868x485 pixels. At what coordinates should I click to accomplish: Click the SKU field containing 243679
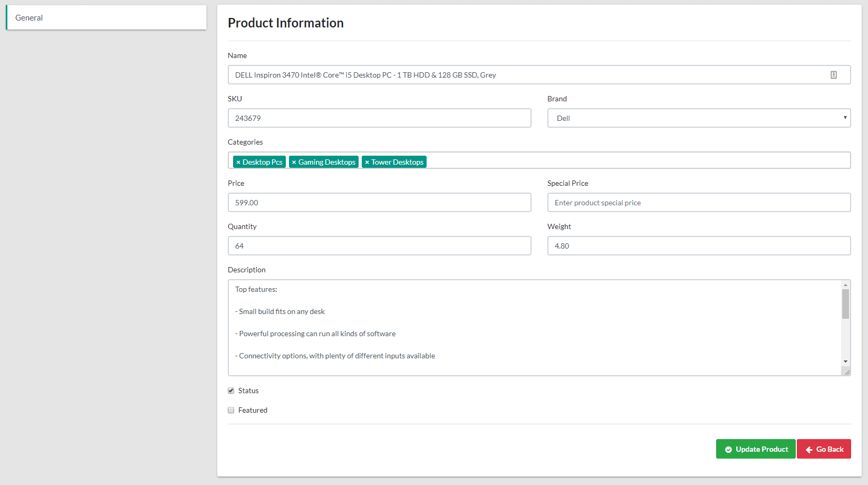379,118
